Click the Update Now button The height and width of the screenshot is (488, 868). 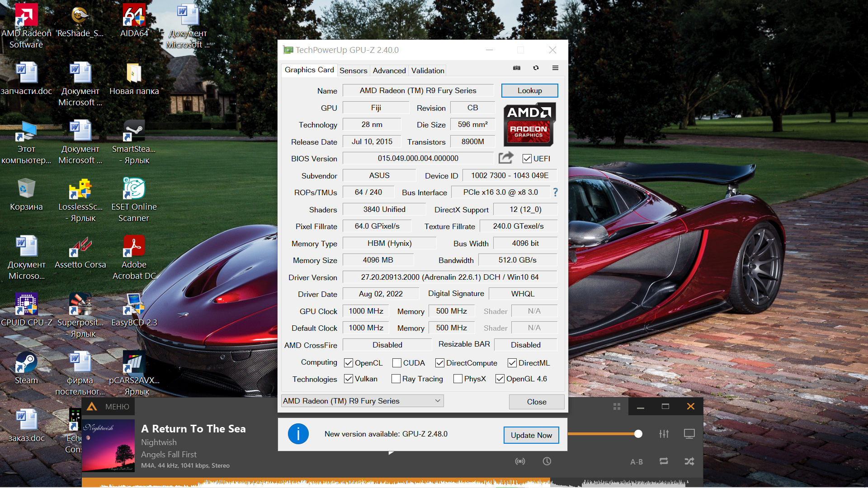click(531, 435)
